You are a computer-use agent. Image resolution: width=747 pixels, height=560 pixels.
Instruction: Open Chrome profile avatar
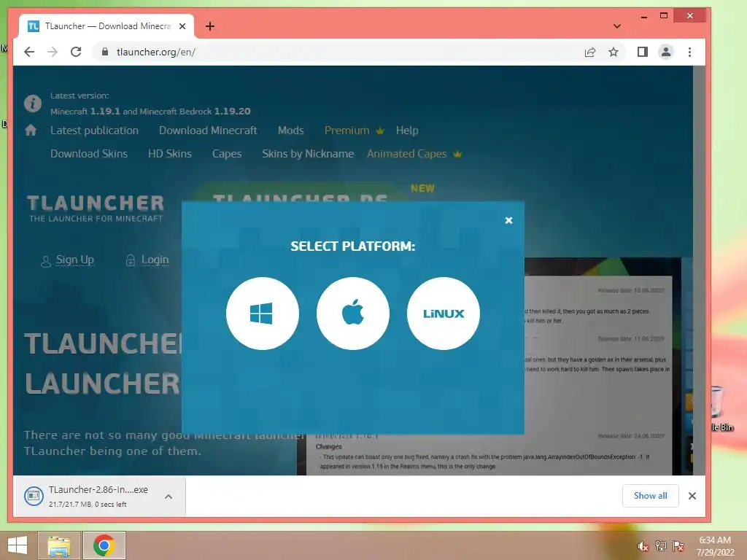665,52
